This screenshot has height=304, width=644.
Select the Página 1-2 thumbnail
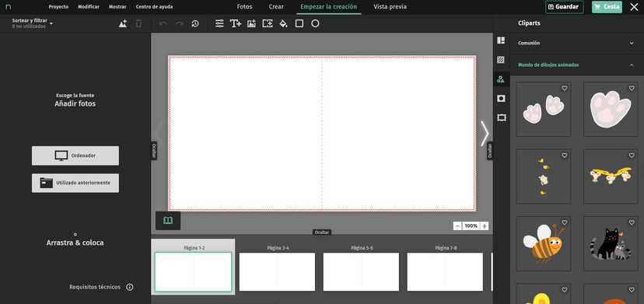click(193, 271)
